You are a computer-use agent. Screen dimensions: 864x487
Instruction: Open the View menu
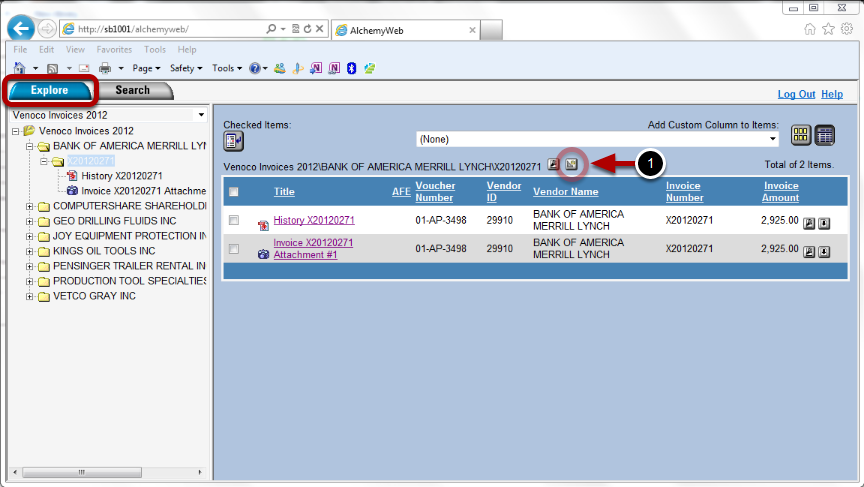(75, 50)
